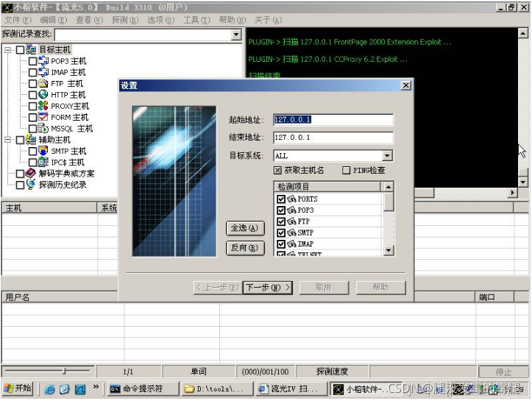Click the second quick launch icon
This screenshot has width=532, height=401.
65,389
